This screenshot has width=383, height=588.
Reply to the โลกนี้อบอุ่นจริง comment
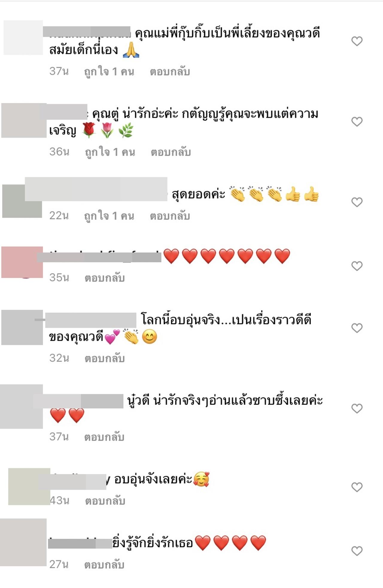pyautogui.click(x=104, y=358)
